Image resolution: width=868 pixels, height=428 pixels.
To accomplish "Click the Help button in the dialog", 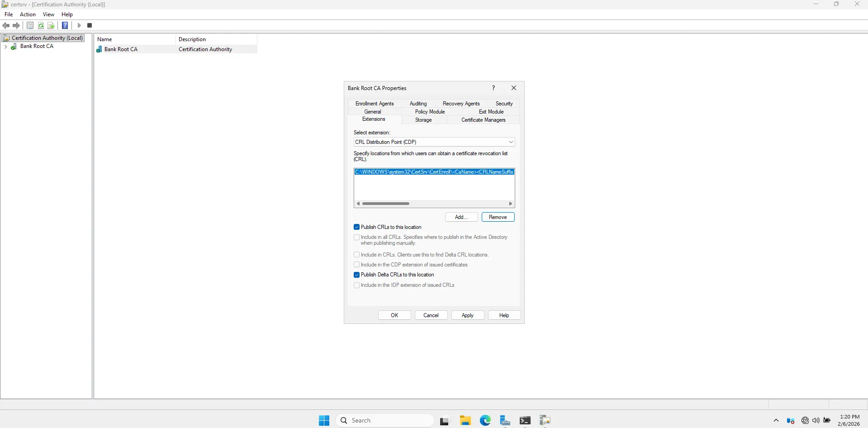I will click(504, 315).
